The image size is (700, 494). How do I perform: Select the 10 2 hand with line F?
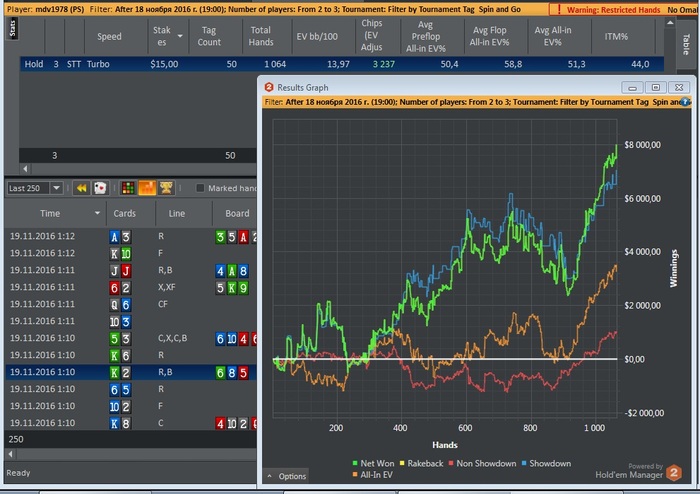[x=131, y=406]
